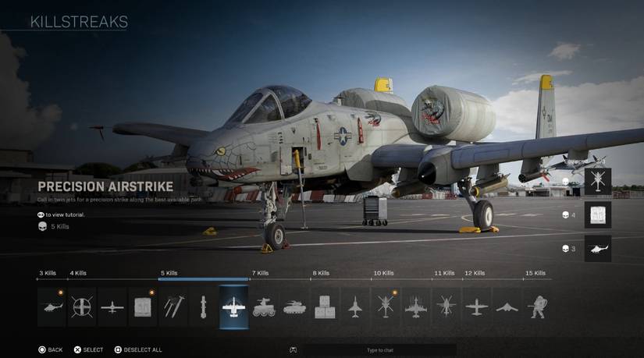This screenshot has width=644, height=358.
Task: Click skull icon next to the 3 slot
Action: coord(566,248)
